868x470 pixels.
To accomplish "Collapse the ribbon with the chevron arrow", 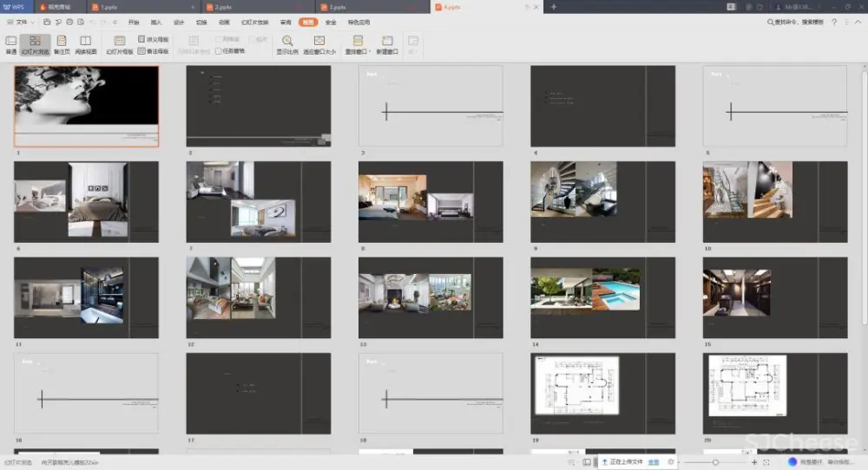I will point(859,22).
